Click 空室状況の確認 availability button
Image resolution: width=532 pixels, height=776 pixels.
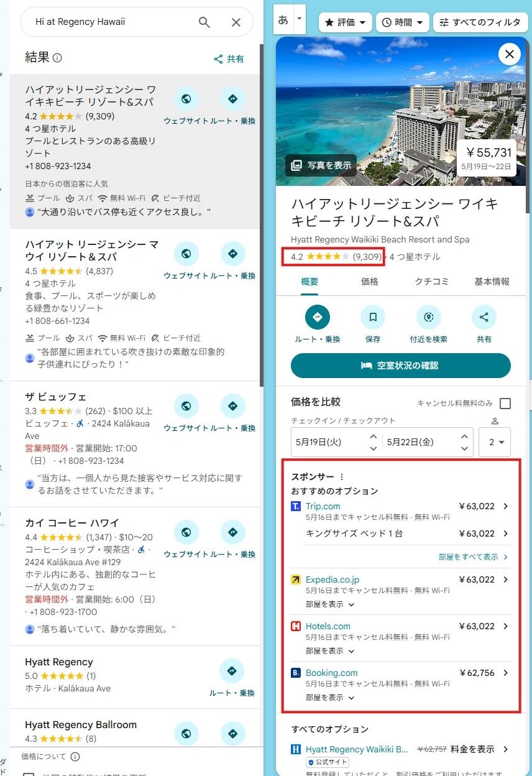[x=401, y=366]
